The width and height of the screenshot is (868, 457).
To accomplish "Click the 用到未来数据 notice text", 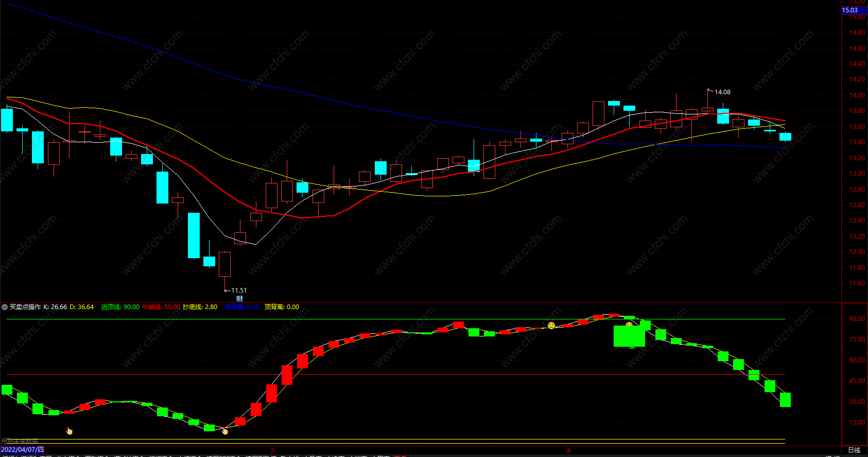I will (20, 442).
